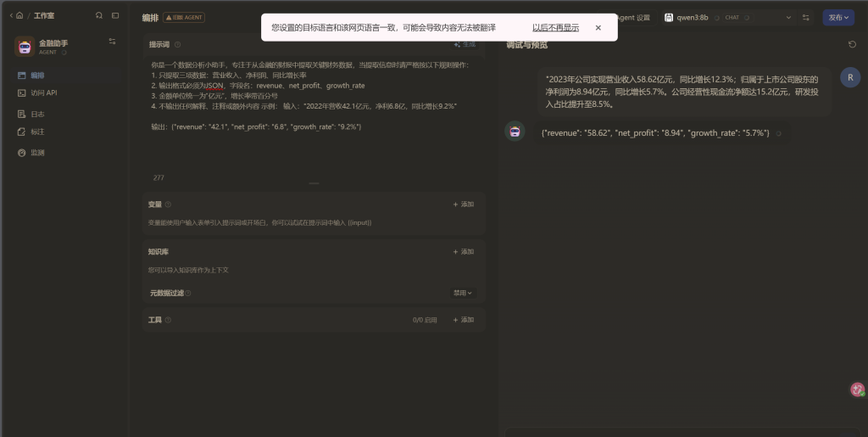The height and width of the screenshot is (437, 868).
Task: Open the home icon in breadcrumb
Action: pyautogui.click(x=19, y=15)
